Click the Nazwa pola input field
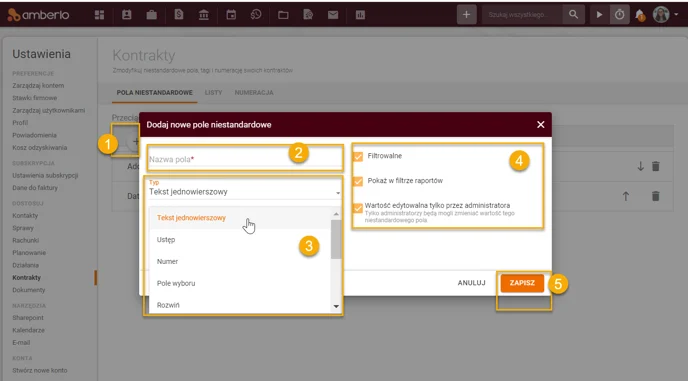Viewport: 688px width, 381px height. coord(244,159)
